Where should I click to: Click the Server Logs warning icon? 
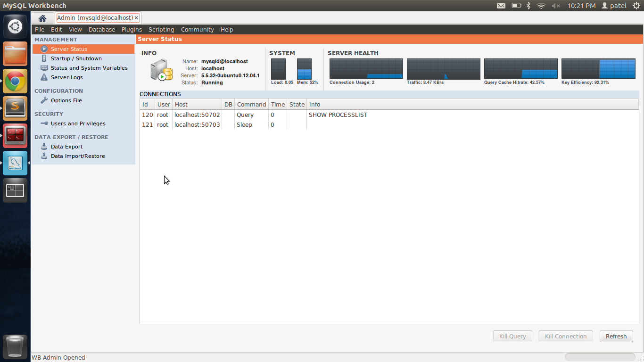44,77
